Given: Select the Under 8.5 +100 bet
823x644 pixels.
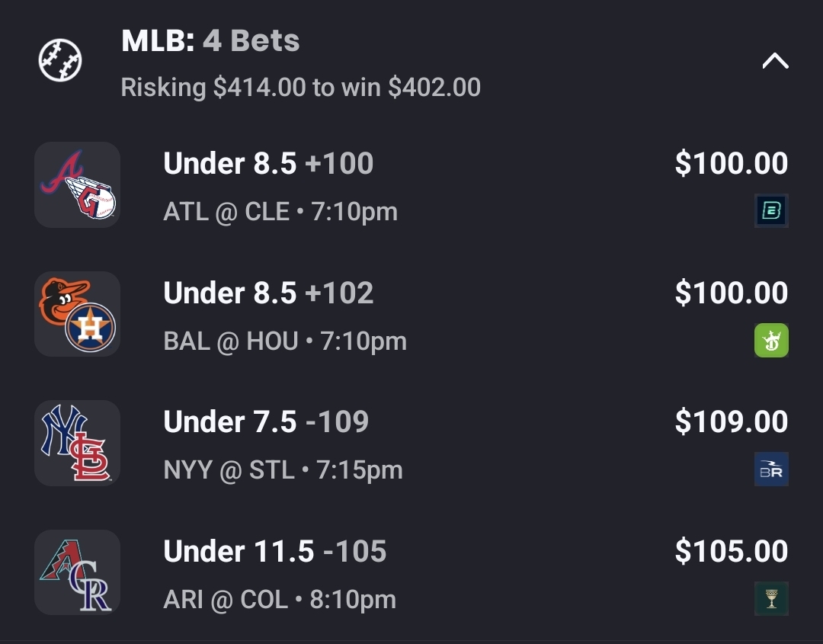Looking at the screenshot, I should click(268, 164).
